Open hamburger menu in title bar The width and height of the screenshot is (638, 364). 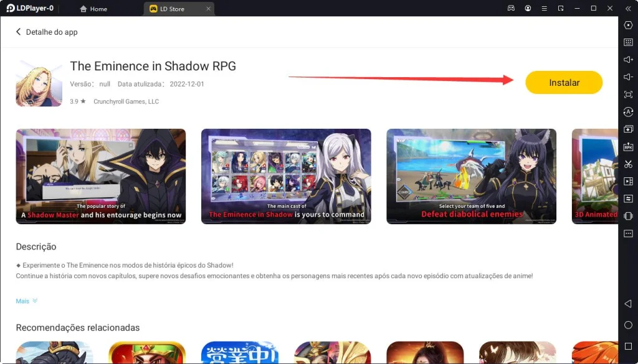click(544, 8)
